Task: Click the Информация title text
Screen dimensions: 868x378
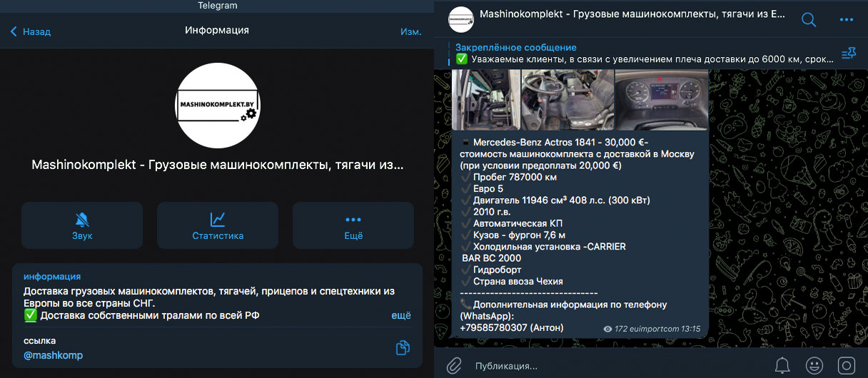Action: (217, 30)
